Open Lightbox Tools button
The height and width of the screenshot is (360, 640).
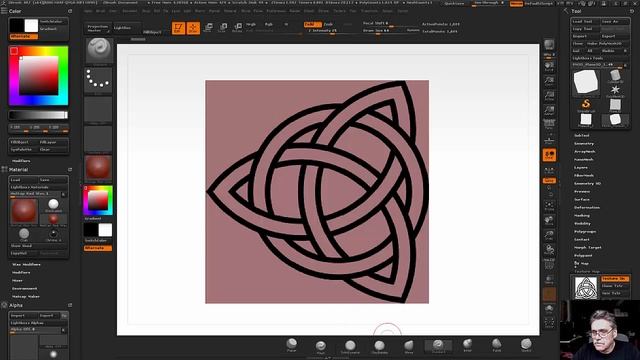click(x=600, y=58)
